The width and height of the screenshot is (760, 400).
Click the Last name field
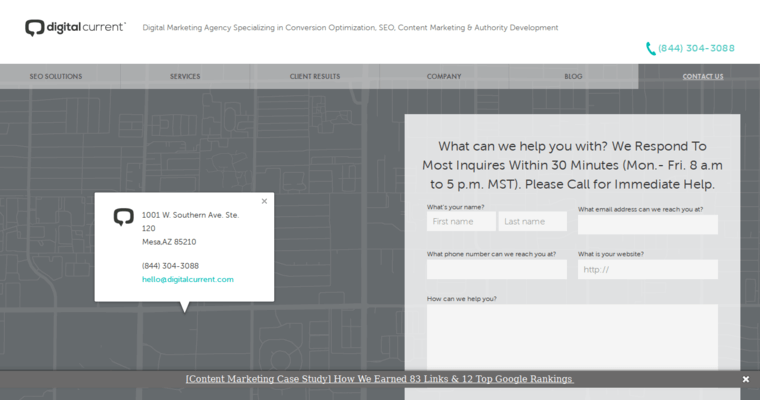[533, 221]
